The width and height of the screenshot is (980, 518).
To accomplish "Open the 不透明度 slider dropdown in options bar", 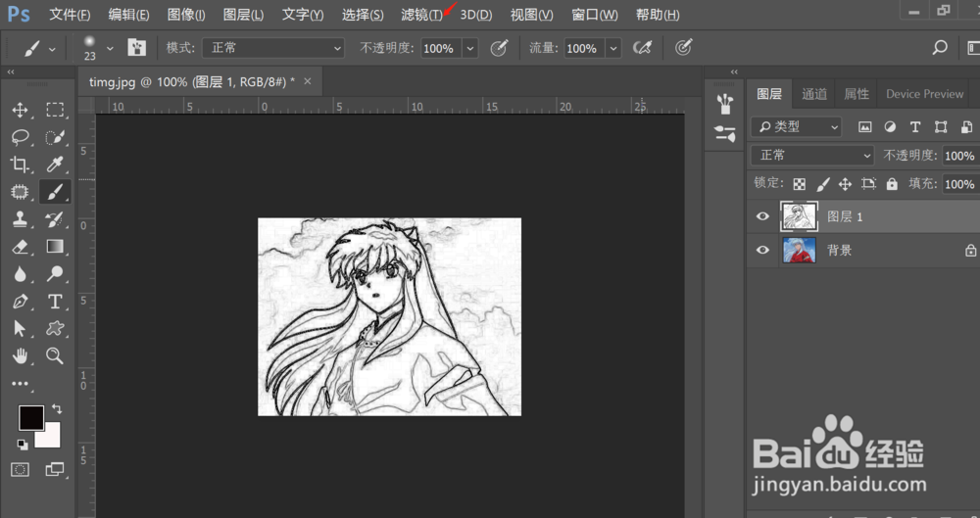I will coord(470,48).
